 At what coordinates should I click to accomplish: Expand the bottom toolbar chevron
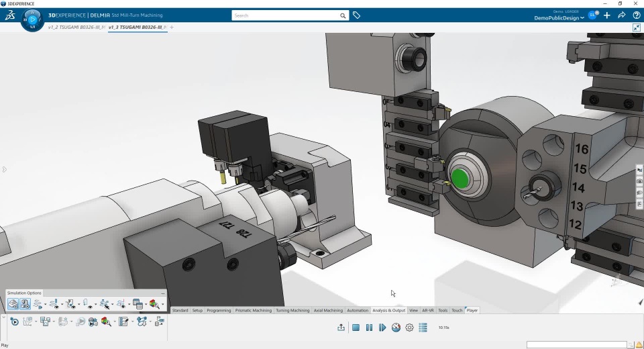click(4, 317)
